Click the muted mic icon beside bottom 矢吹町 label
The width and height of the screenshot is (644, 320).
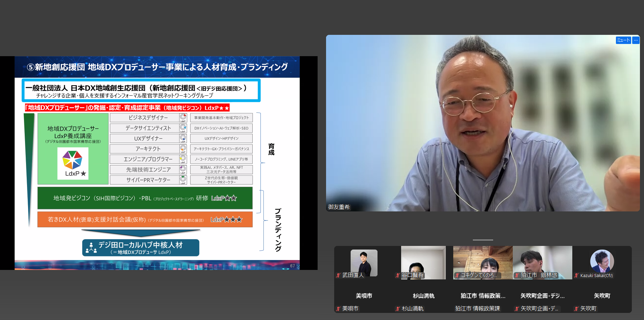(x=576, y=308)
